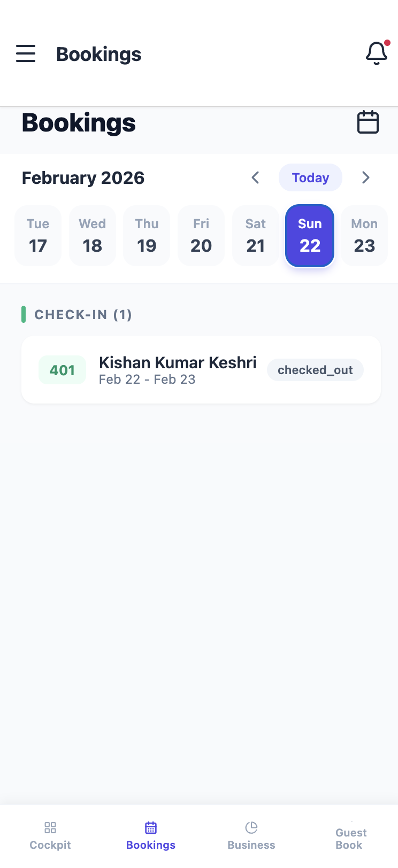
Task: Tap the Bookings calendar icon in bottom bar
Action: point(150,827)
